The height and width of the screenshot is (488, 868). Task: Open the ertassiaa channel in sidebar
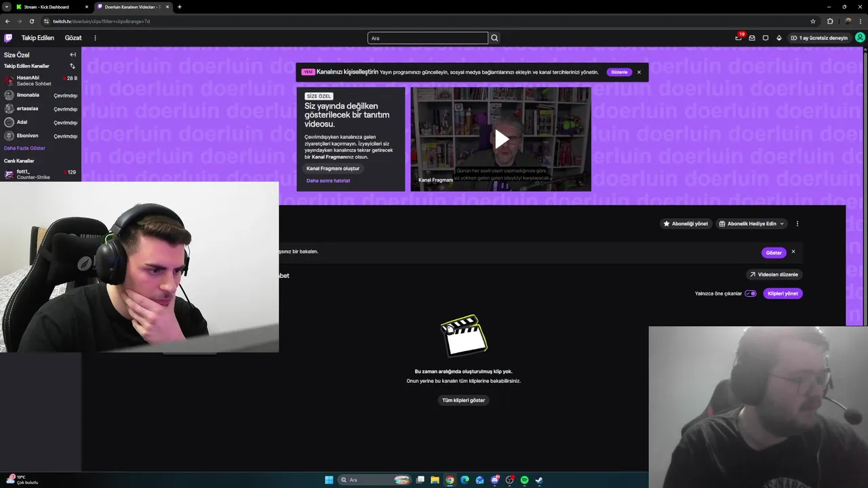(x=41, y=108)
